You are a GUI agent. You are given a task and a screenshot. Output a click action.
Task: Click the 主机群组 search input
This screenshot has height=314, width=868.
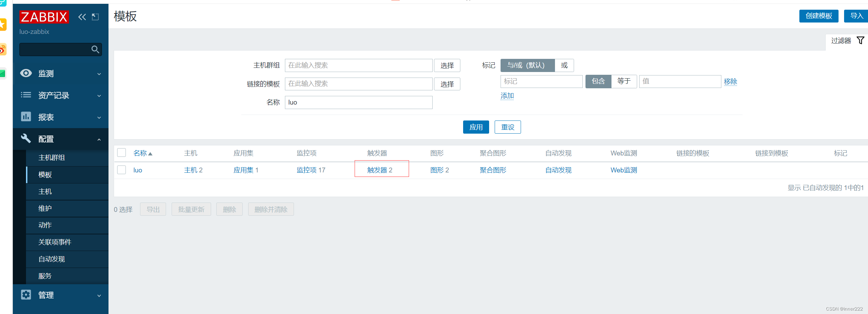pyautogui.click(x=359, y=65)
